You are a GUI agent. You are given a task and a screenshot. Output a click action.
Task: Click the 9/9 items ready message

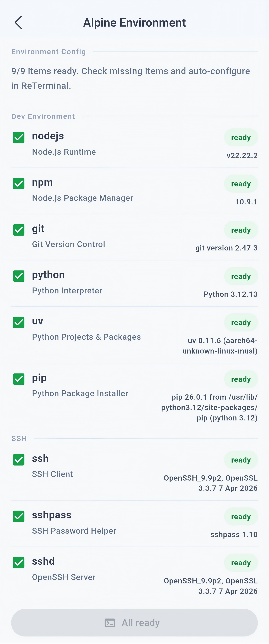coord(131,78)
